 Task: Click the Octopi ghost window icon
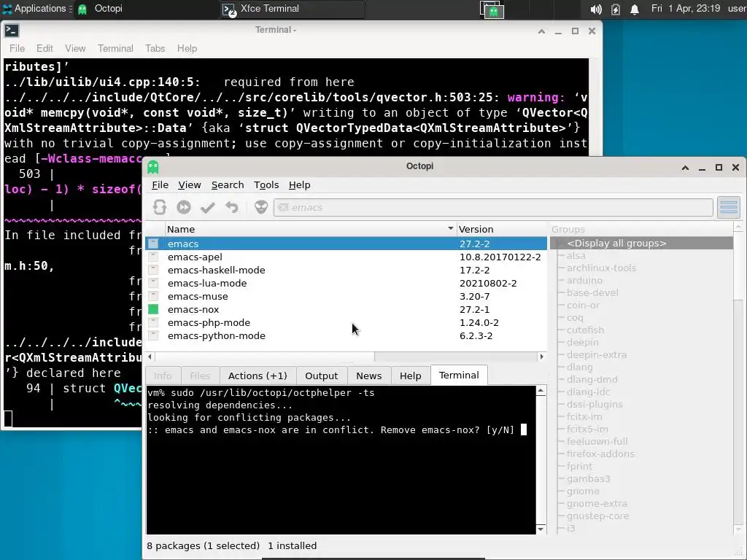(x=153, y=167)
